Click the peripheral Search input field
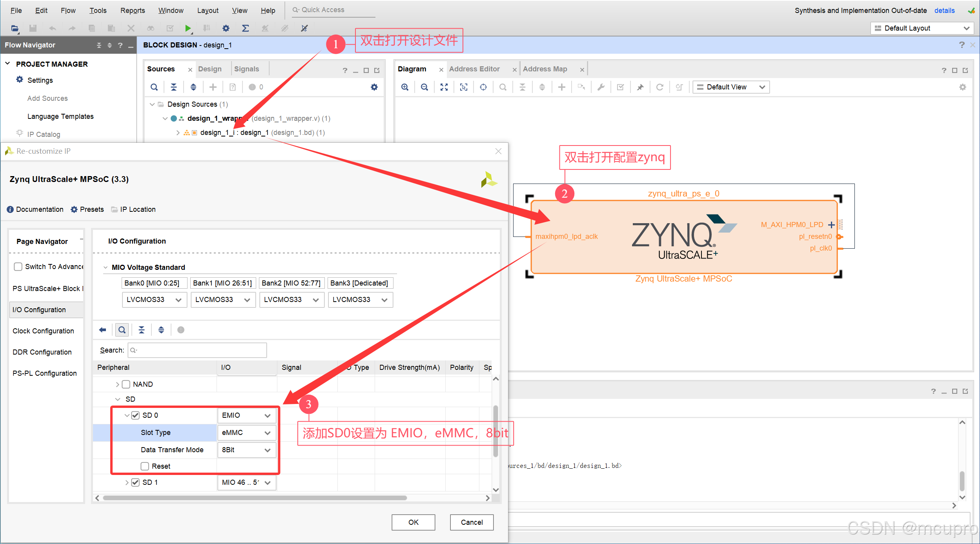Image resolution: width=980 pixels, height=544 pixels. pyautogui.click(x=198, y=350)
